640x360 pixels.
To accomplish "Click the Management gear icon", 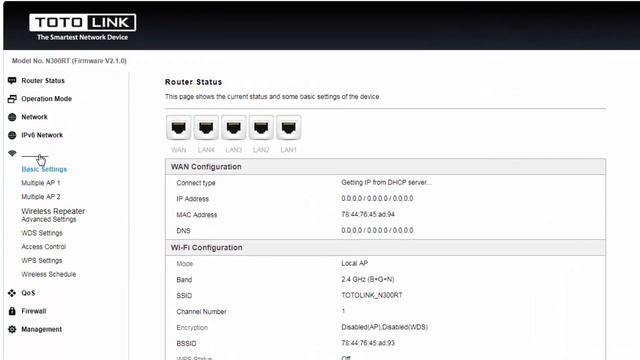I will tap(12, 329).
